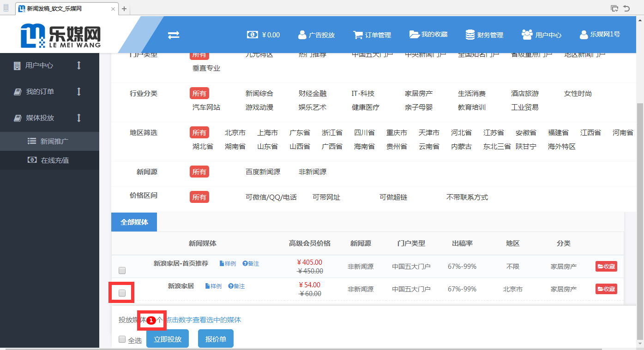Filter industry by 酒店旅游
Screen dimensions: 644x350
525,94
